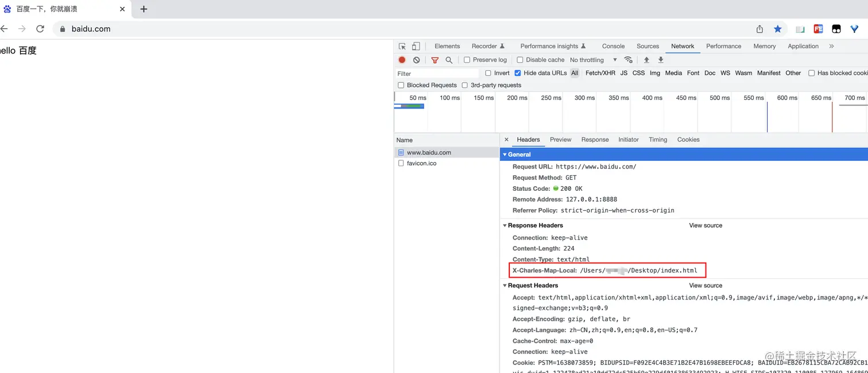Check 3rd-party requests option
868x373 pixels.
[464, 85]
